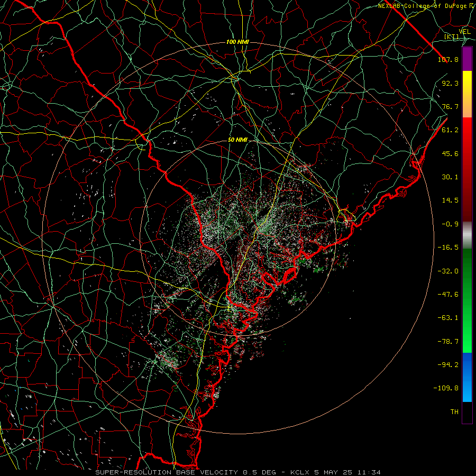Viewport: 476px width, 476px height.
Task: Click the 5 MAY 25 11:34 timestamp
Action: click(349, 472)
